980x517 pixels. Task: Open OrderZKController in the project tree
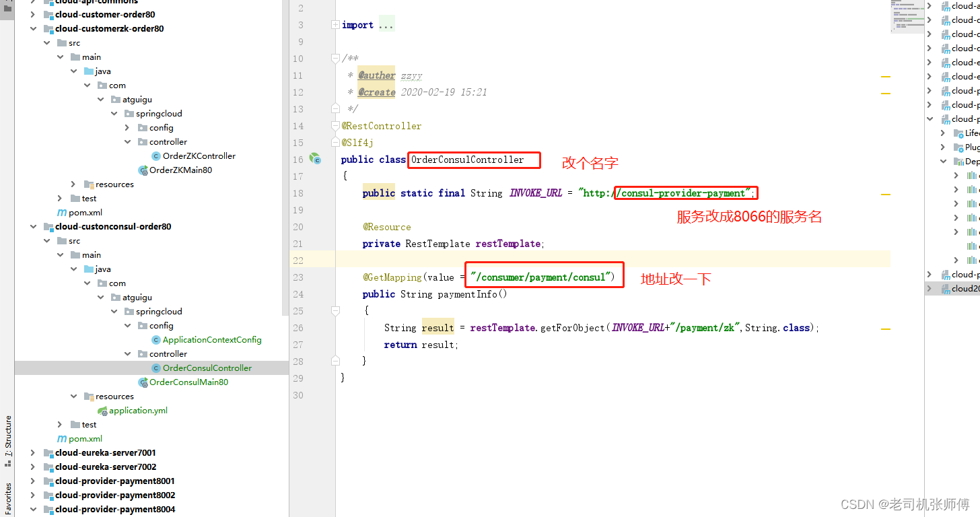tap(199, 156)
